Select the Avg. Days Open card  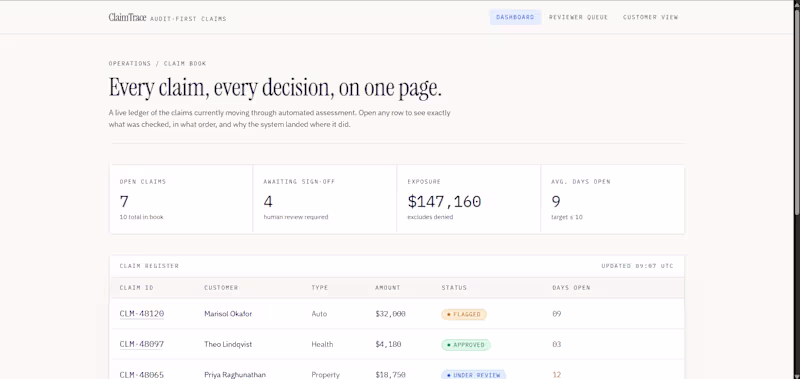[x=612, y=199]
